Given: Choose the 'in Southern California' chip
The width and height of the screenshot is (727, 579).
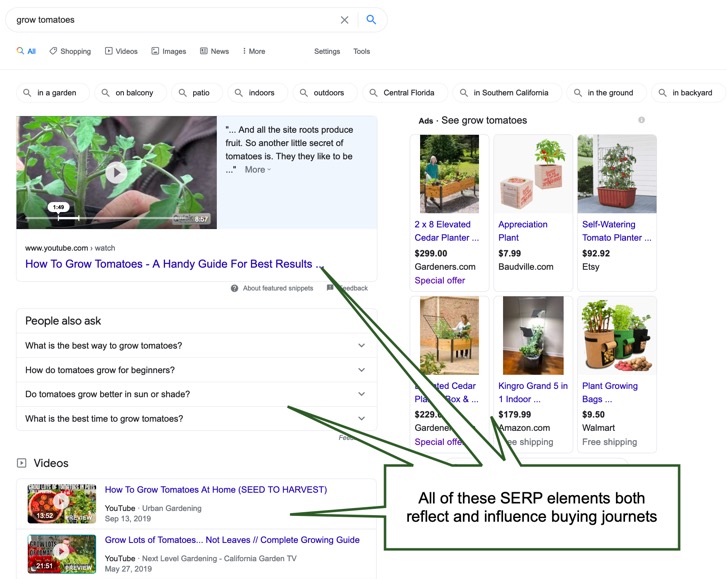Looking at the screenshot, I should point(507,93).
